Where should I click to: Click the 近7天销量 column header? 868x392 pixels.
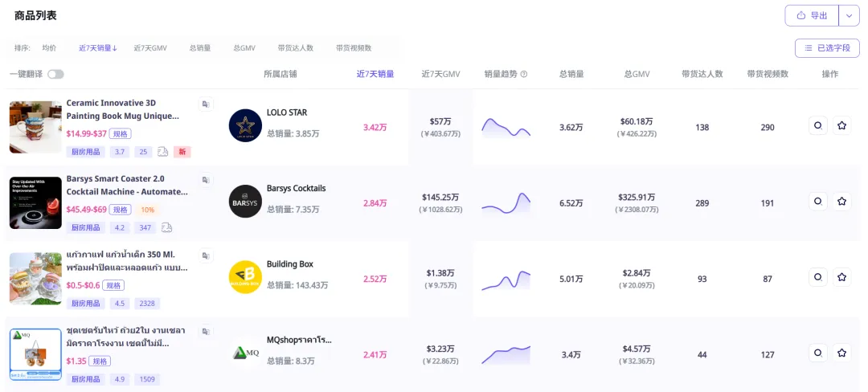pos(375,74)
